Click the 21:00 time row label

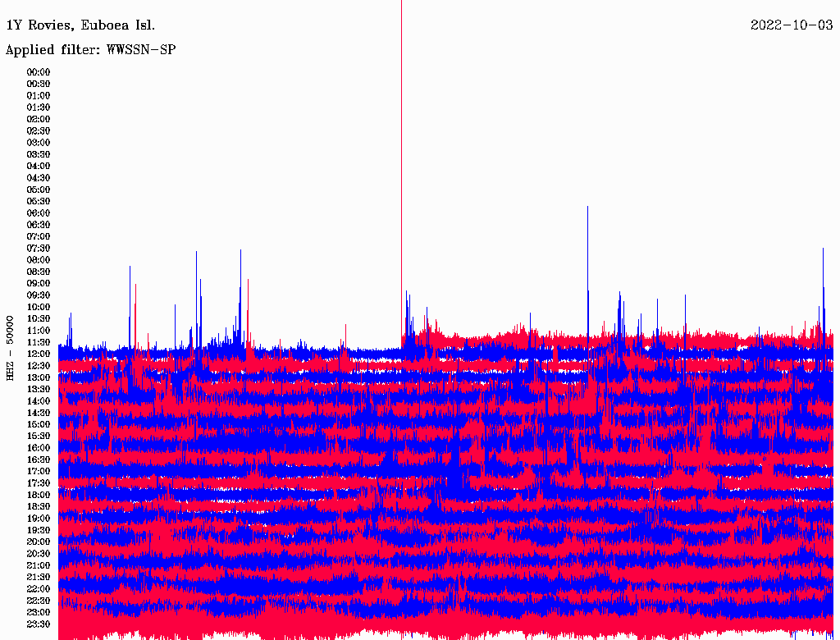pyautogui.click(x=39, y=565)
